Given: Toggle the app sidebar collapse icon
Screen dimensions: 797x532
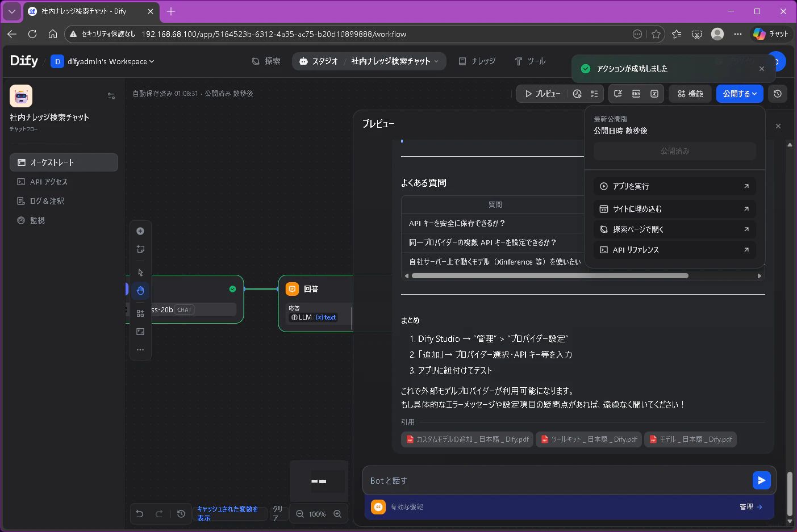Looking at the screenshot, I should (111, 96).
